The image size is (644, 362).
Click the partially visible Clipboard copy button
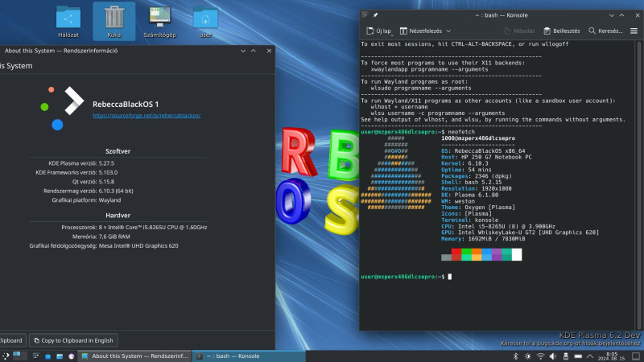pos(12,340)
